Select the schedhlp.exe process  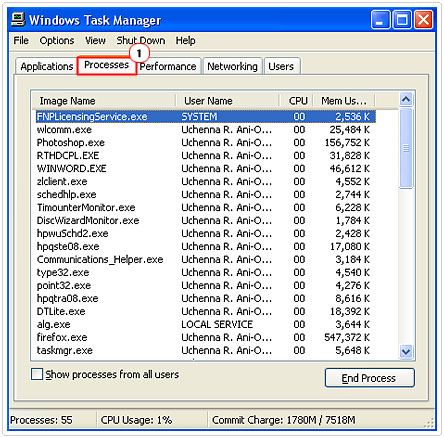click(x=206, y=195)
